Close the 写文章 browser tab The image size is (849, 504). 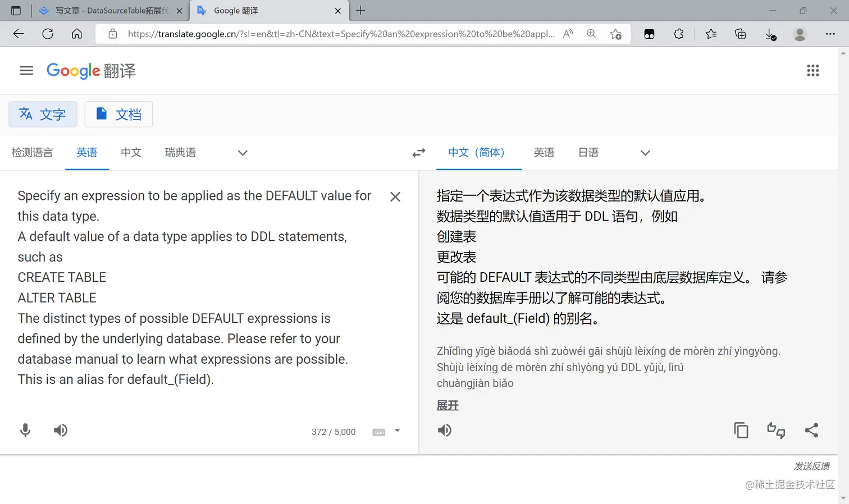pyautogui.click(x=180, y=11)
